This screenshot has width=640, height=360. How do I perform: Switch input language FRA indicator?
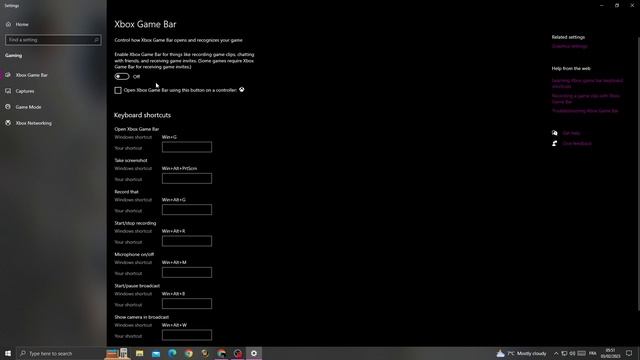click(x=593, y=353)
